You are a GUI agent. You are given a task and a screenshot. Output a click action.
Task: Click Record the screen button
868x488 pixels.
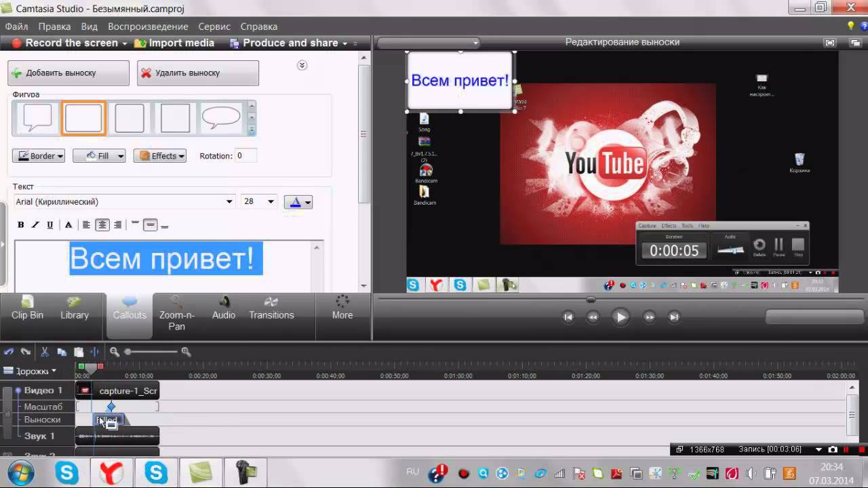[x=65, y=43]
